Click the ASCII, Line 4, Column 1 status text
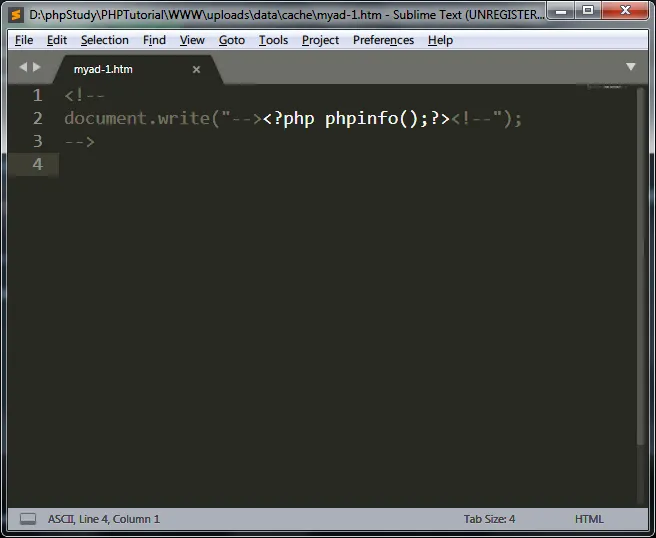656x538 pixels. (104, 519)
